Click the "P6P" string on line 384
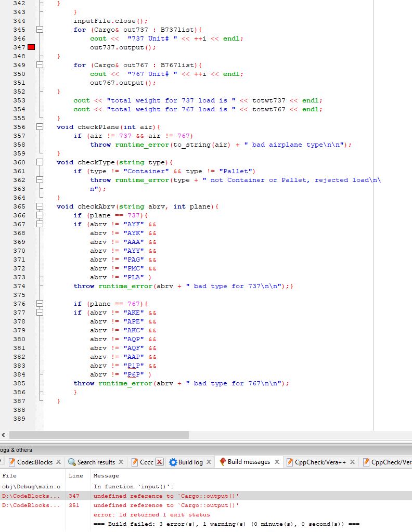 (134, 374)
